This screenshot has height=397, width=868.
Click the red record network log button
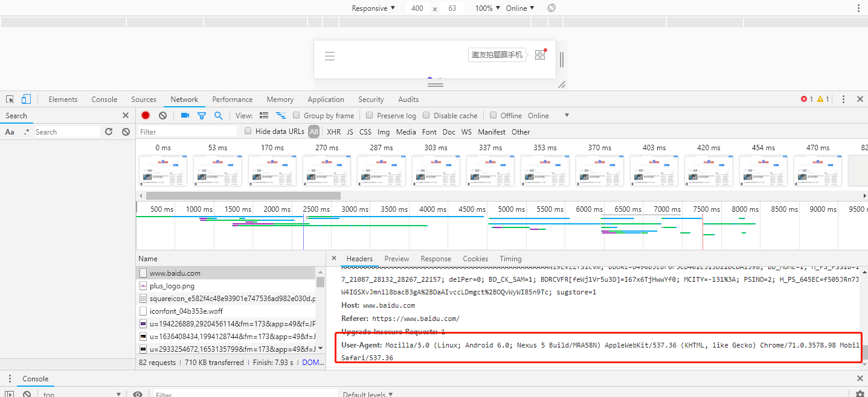point(146,115)
